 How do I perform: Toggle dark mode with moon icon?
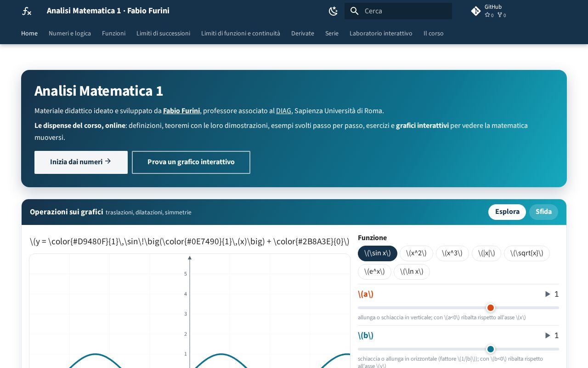click(334, 11)
